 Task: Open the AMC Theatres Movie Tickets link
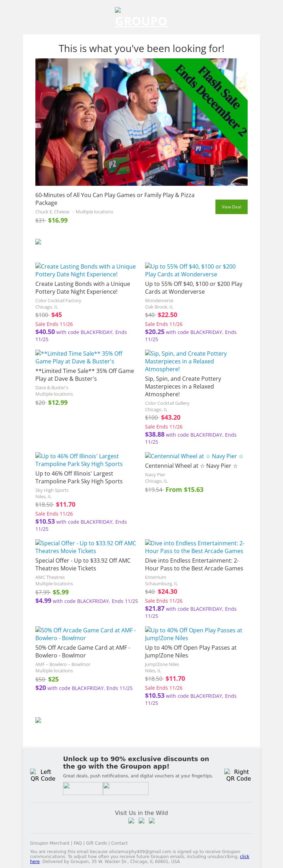point(86,547)
